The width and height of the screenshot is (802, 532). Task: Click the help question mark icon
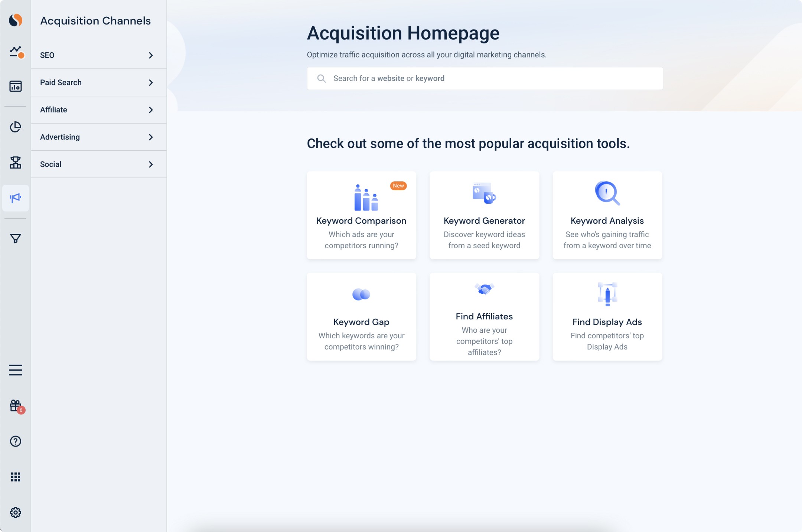[x=16, y=441]
